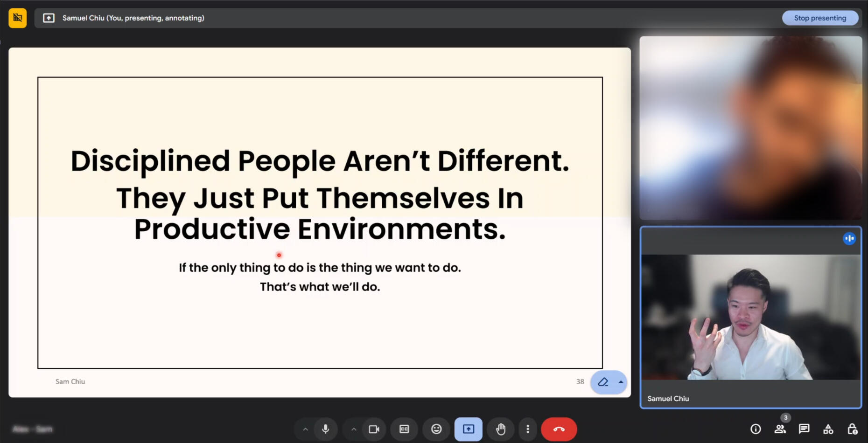Click Stop presenting button
The width and height of the screenshot is (868, 443).
point(820,18)
